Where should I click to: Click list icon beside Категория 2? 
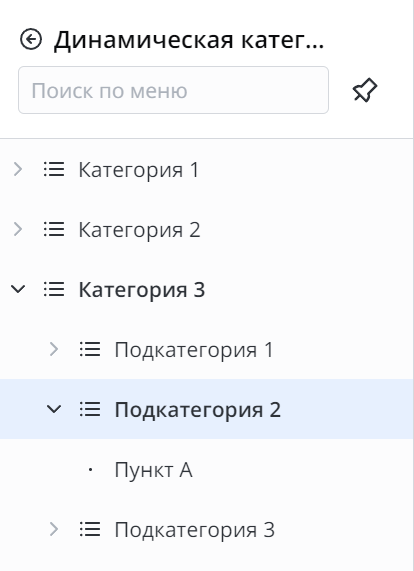[54, 229]
